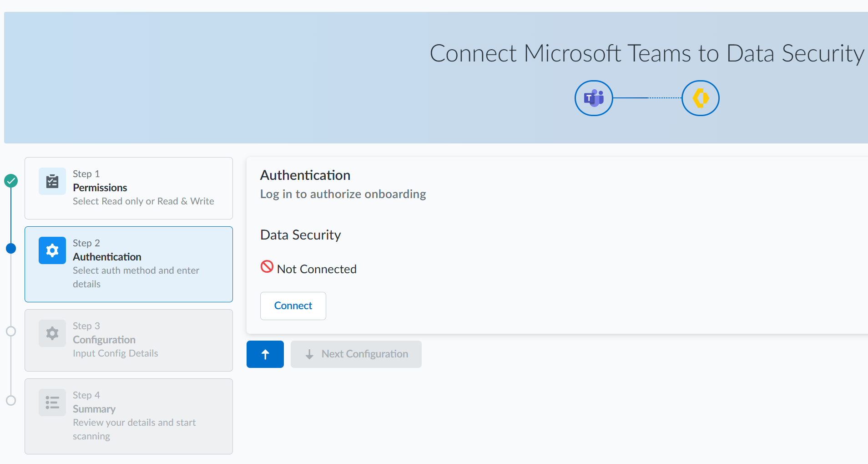Go to Step 3 Configuration card
Image resolution: width=868 pixels, height=464 pixels.
click(x=129, y=340)
